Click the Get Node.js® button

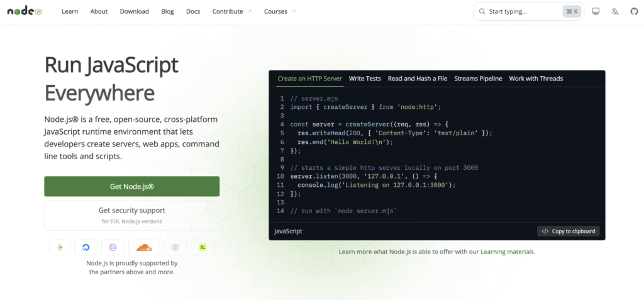point(132,187)
